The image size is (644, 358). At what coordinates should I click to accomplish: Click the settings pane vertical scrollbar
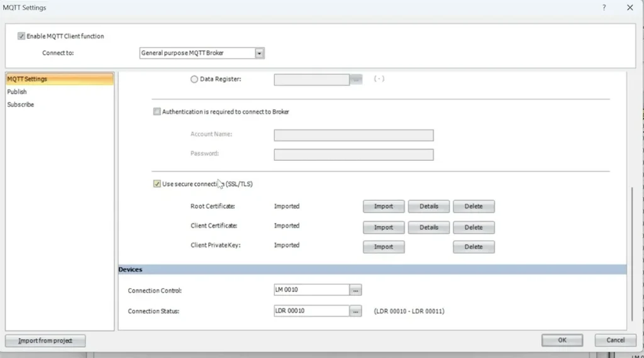click(631, 254)
